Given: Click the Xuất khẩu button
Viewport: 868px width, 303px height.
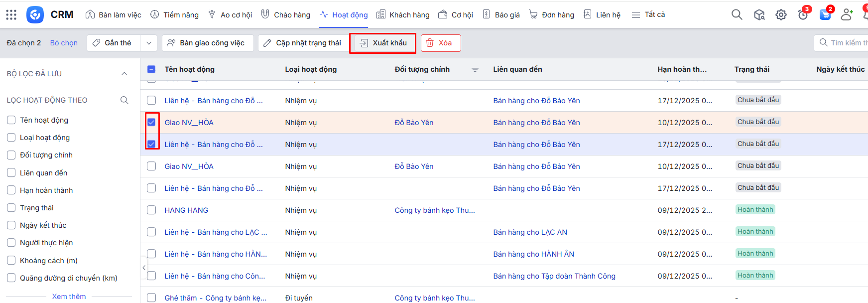Looking at the screenshot, I should click(382, 43).
